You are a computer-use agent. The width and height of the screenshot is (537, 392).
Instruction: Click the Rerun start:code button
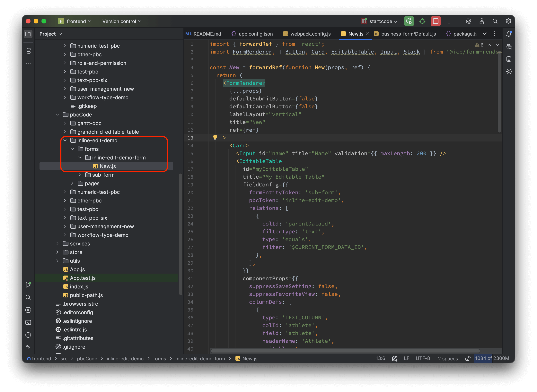pos(409,21)
